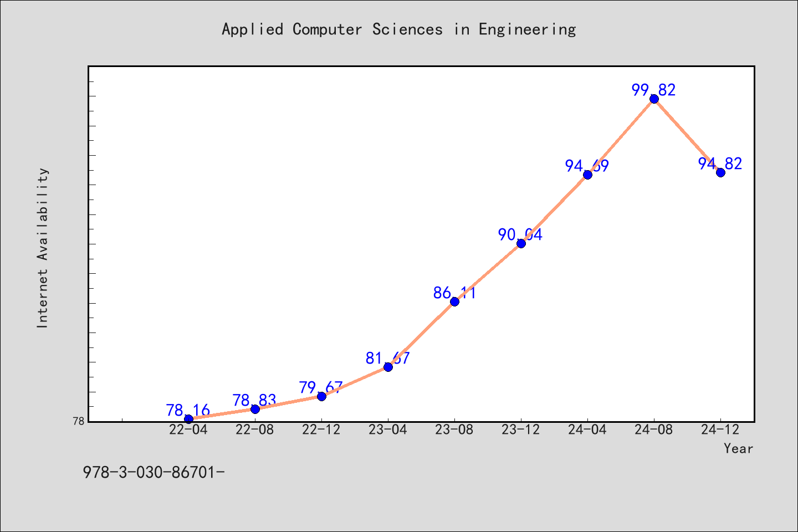Select the data marker for 81.67
This screenshot has height=532, width=798.
click(388, 367)
